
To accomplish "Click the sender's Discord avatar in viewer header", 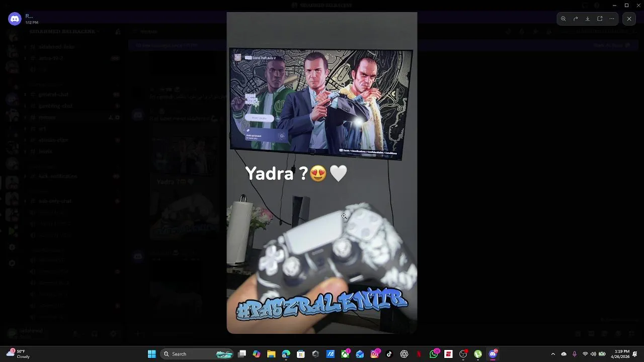I will coord(15,19).
